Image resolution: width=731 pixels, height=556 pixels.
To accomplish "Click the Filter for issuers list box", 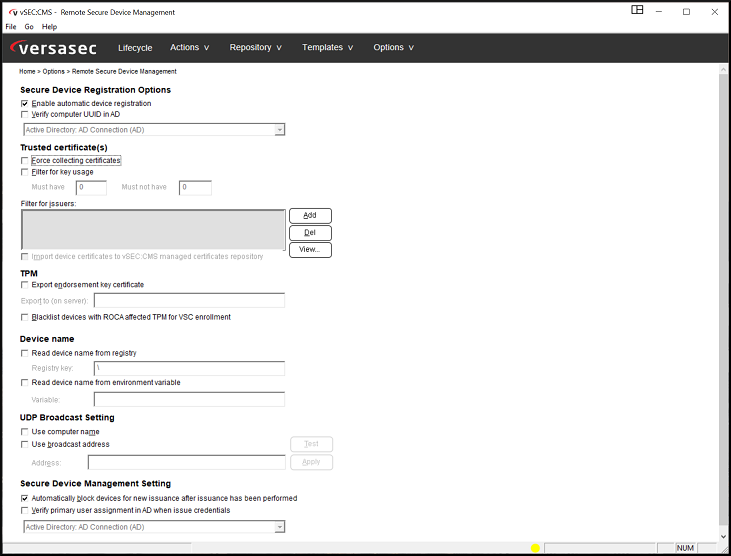I will [x=153, y=230].
